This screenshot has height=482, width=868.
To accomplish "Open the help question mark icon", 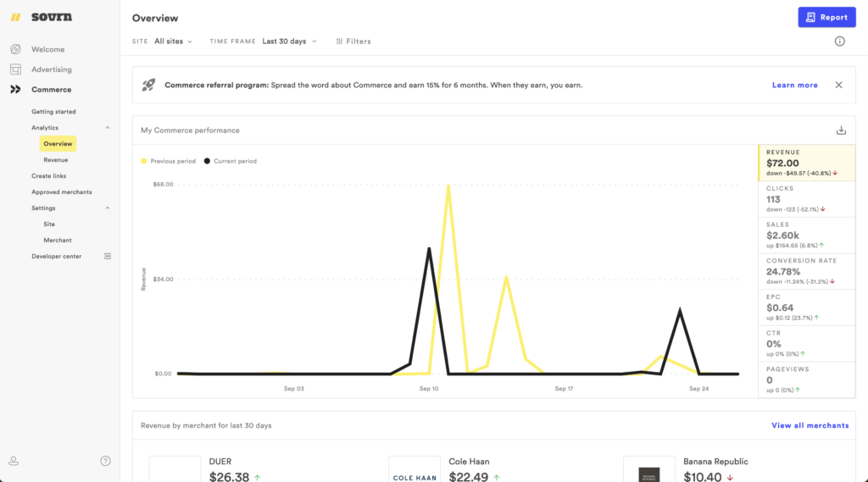I will coord(105,461).
